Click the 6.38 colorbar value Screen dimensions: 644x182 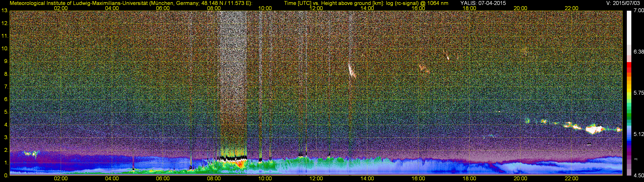tap(639, 52)
